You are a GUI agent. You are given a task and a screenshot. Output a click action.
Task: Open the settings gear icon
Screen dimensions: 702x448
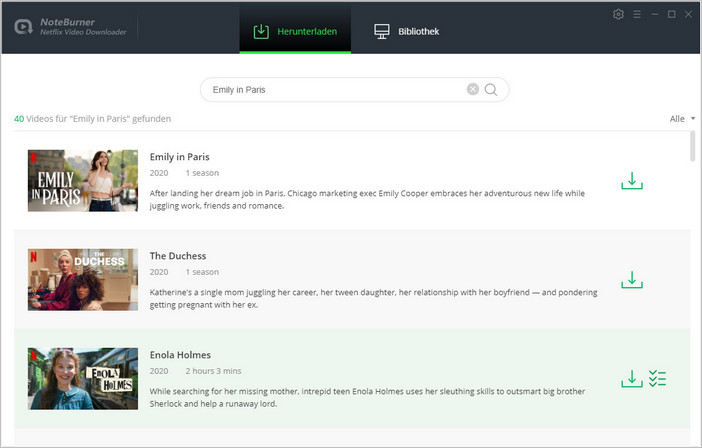click(x=618, y=14)
